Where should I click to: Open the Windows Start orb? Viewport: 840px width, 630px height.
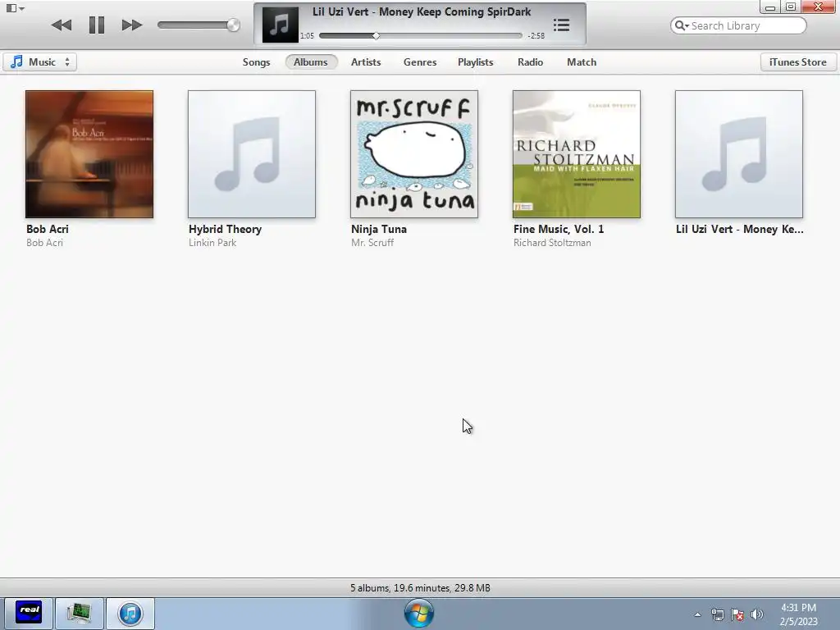click(419, 614)
